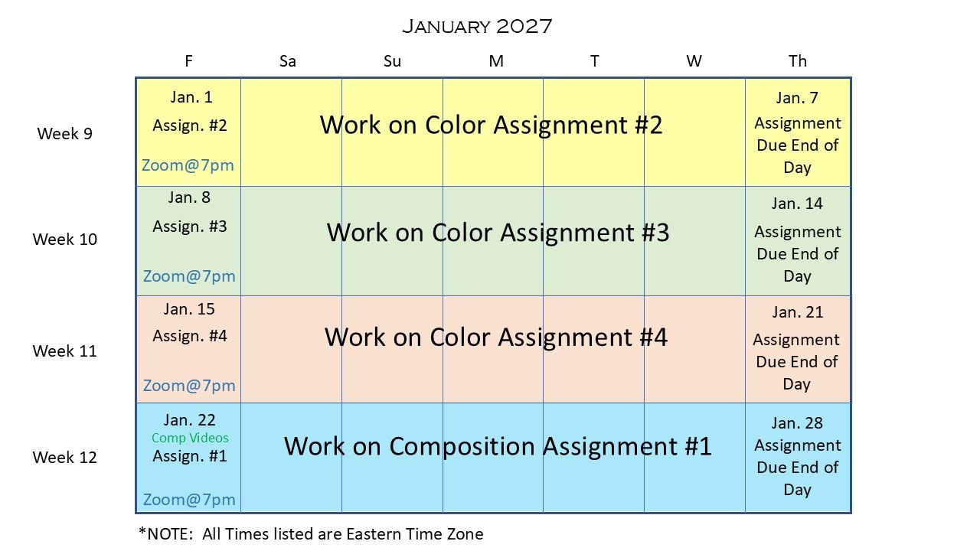Click the Su column header
The width and height of the screenshot is (980, 551).
coord(392,61)
